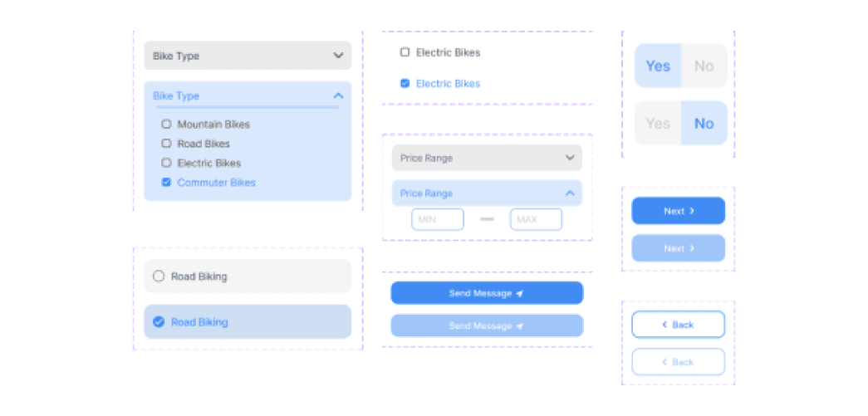This screenshot has height=416, width=868.
Task: Check the Road Bikes option in the Bike Type list
Action: (x=166, y=144)
